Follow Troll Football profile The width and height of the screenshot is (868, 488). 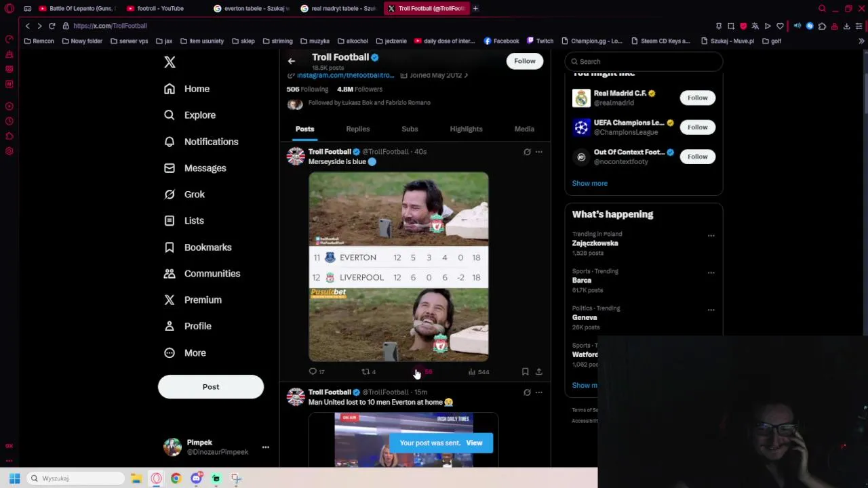click(x=525, y=61)
